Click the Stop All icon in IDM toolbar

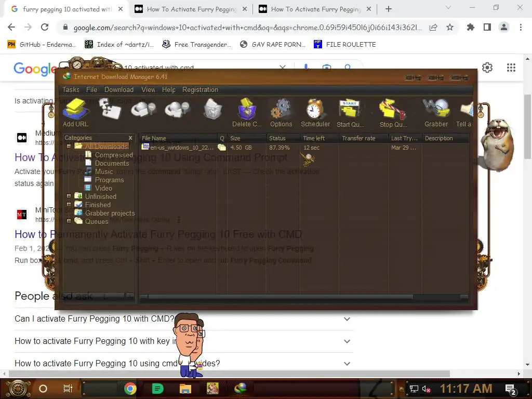177,109
